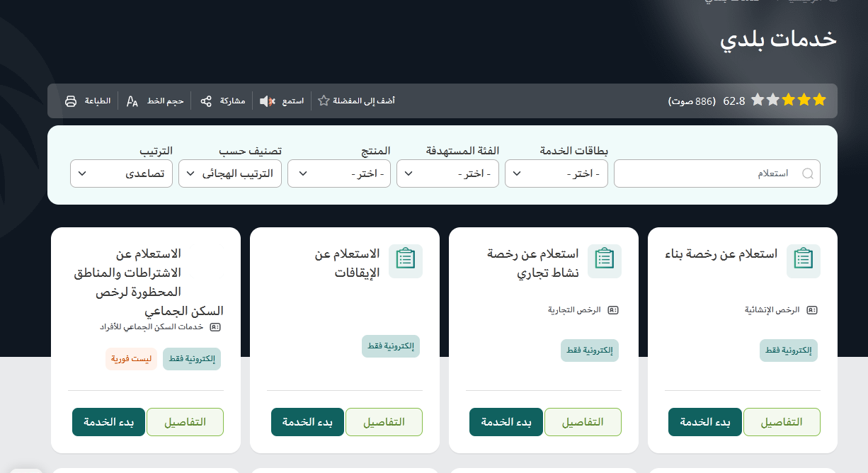Viewport: 868px width, 473px height.
Task: Click title الاستعلام عن الاشتراطات والمناطق المحظورة
Action: click(149, 282)
